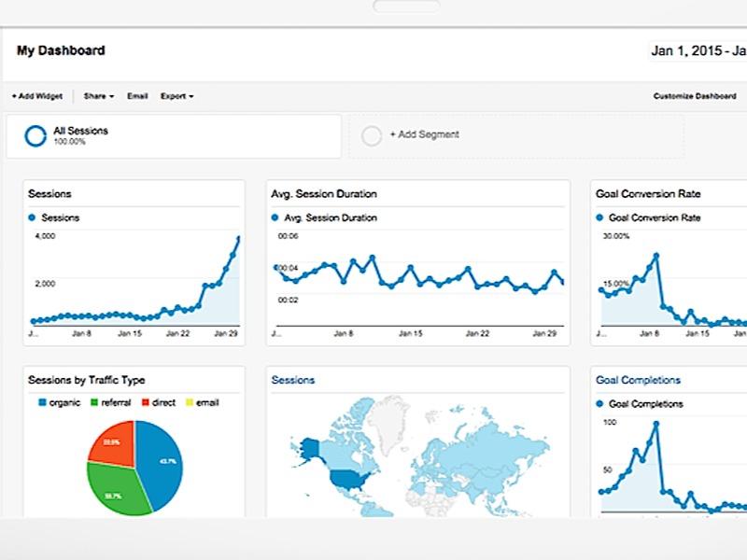The image size is (747, 560).
Task: Click Alaska on the sessions map
Action: 310,449
